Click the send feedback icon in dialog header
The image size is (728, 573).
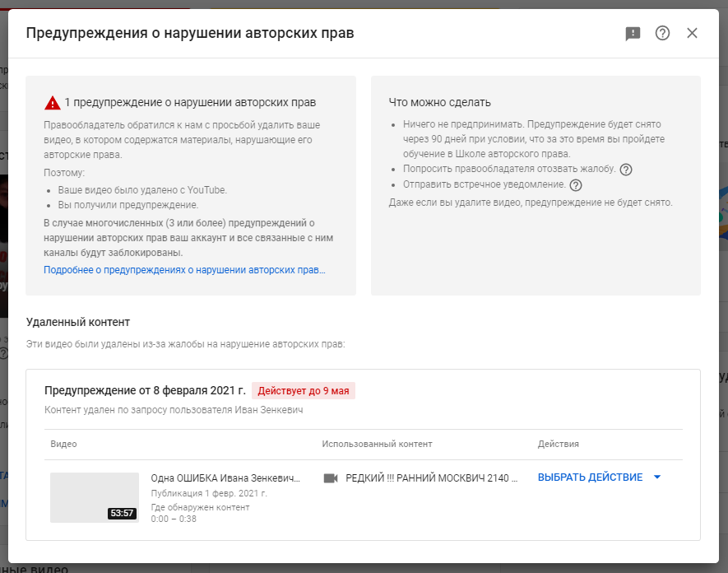(x=633, y=34)
